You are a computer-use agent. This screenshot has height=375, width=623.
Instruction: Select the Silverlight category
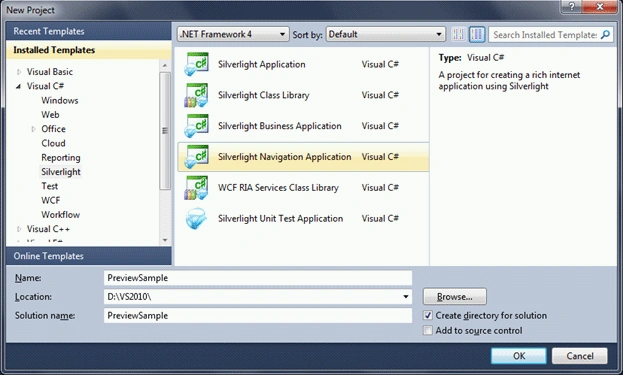click(x=61, y=172)
